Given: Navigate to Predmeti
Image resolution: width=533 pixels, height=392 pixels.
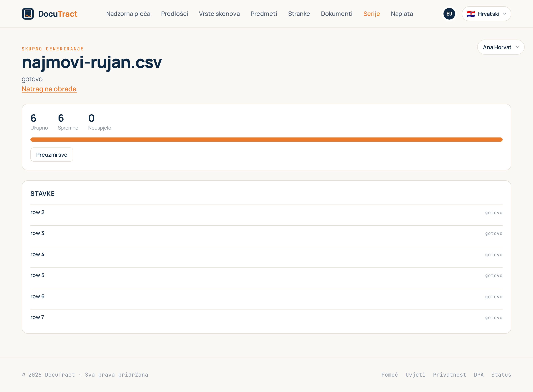Looking at the screenshot, I should 264,14.
